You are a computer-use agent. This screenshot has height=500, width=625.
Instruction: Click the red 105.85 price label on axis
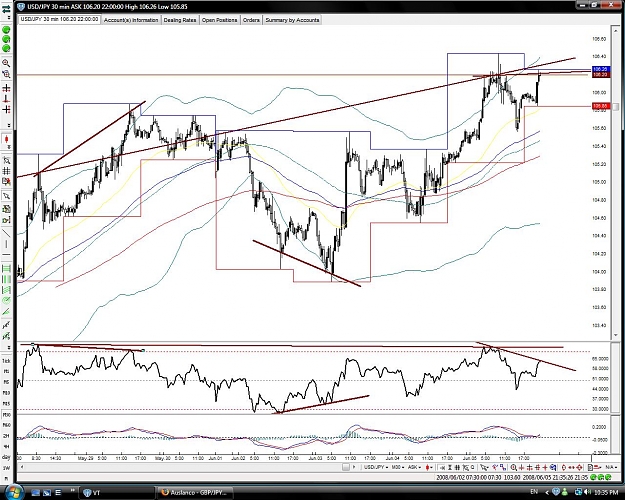click(601, 106)
